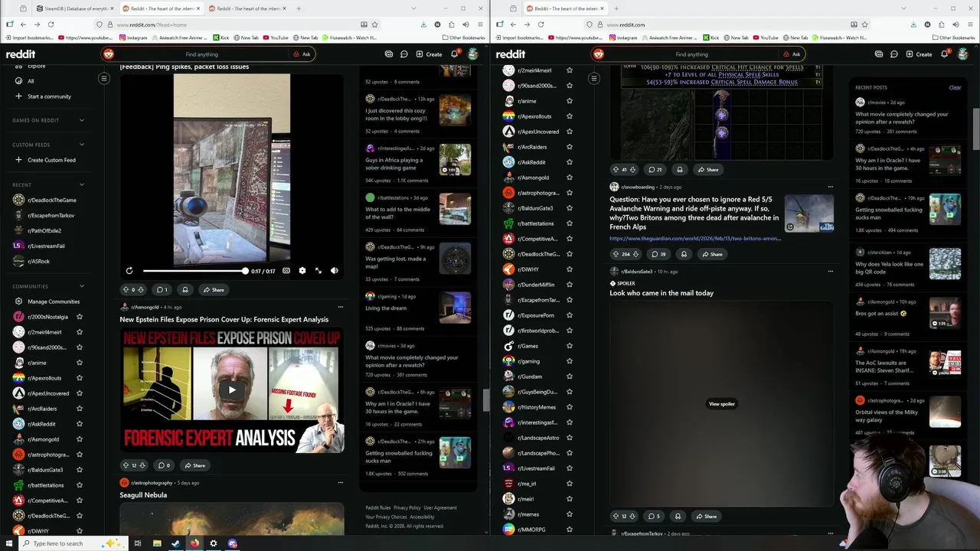This screenshot has width=980, height=551.
Task: Open Privacy Policy footer link
Action: [407, 507]
